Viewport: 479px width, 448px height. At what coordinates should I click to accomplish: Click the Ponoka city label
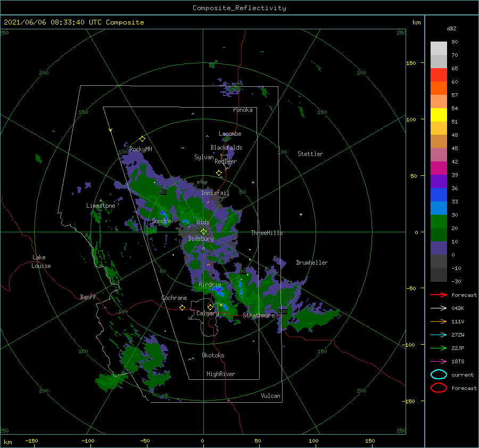click(x=243, y=110)
